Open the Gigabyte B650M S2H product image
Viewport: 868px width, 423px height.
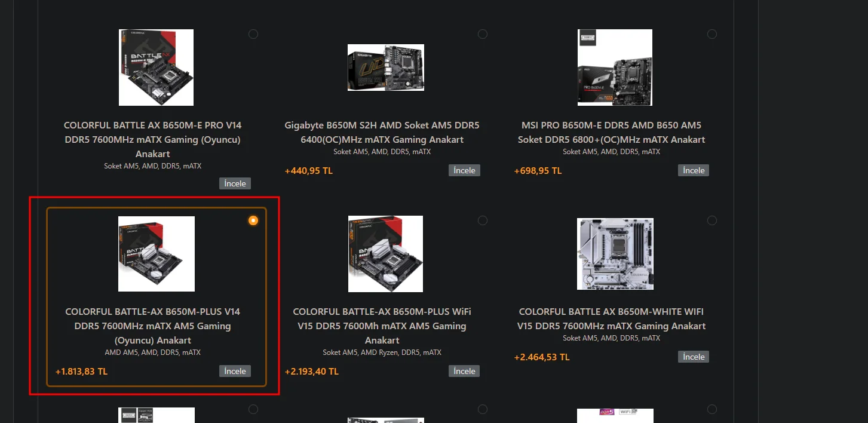(x=386, y=68)
